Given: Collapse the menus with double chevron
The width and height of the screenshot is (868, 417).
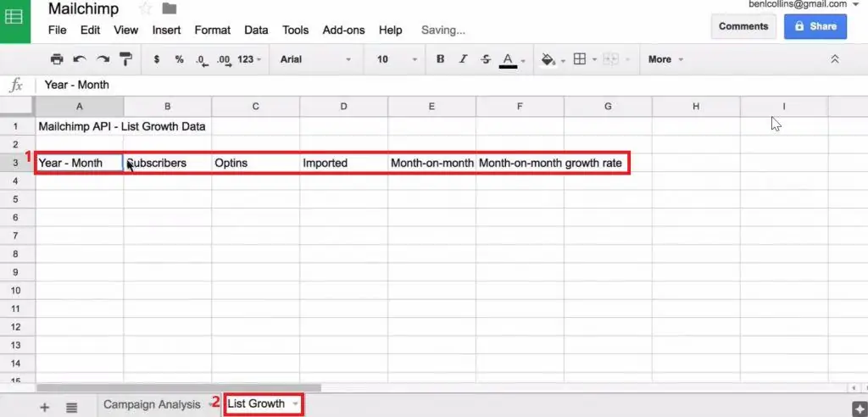Looking at the screenshot, I should (x=835, y=59).
